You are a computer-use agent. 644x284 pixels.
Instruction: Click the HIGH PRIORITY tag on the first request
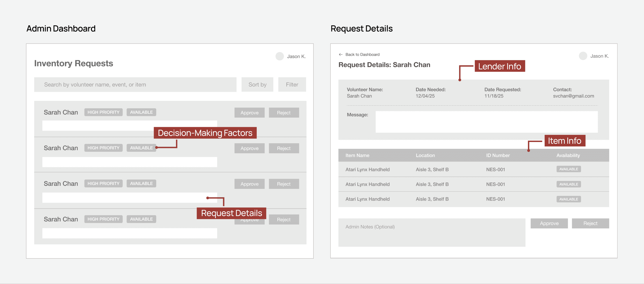tap(103, 112)
